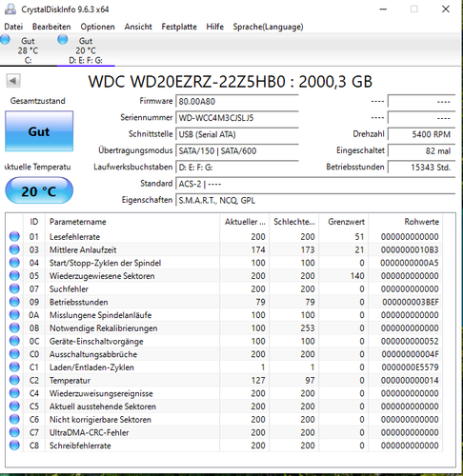The width and height of the screenshot is (463, 476).
Task: Click the Grenzwert column header
Action: pyautogui.click(x=344, y=222)
